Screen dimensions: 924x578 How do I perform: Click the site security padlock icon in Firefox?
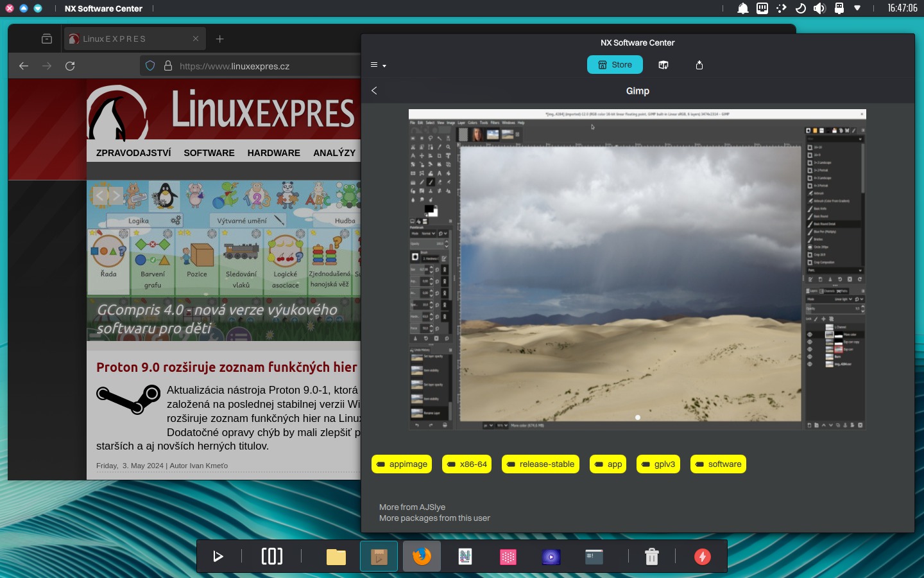tap(168, 66)
